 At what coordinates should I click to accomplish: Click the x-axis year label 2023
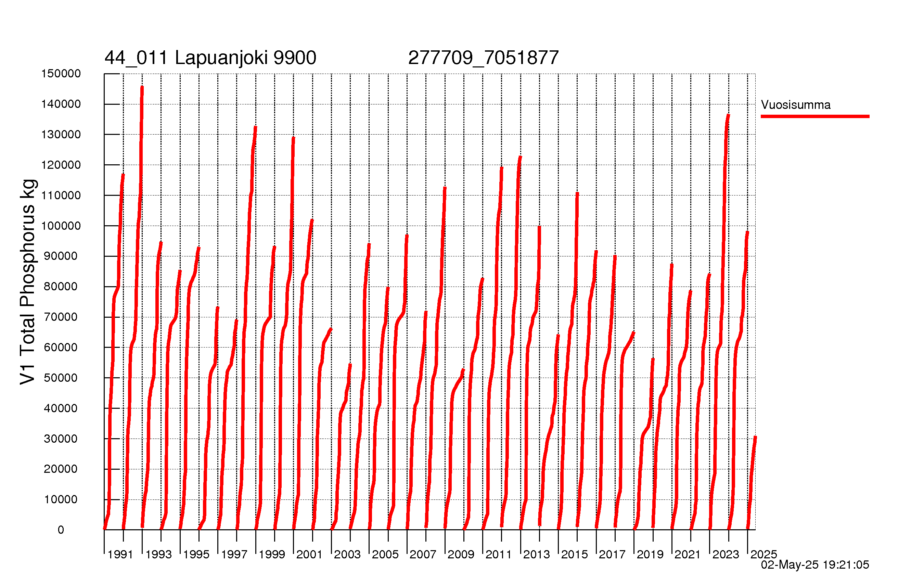[726, 555]
